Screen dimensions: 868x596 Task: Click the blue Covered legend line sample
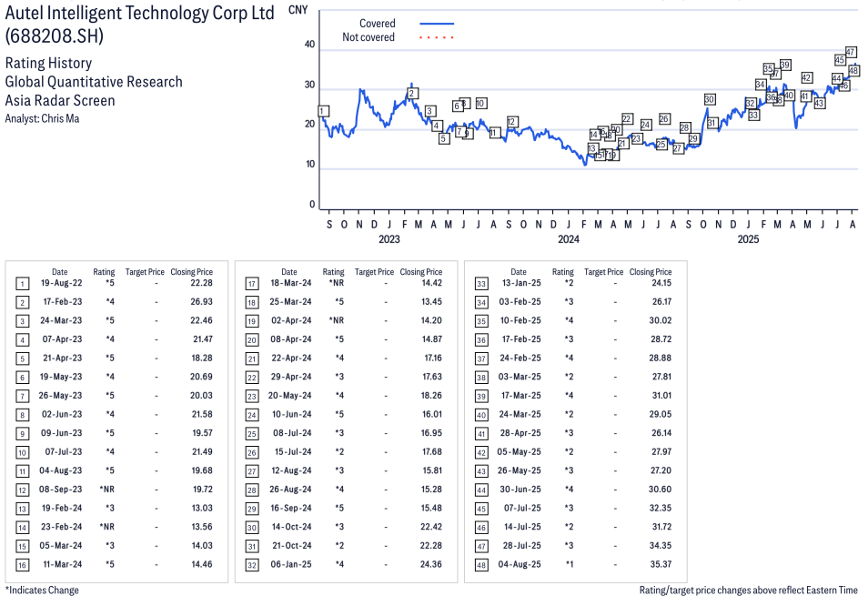coord(437,24)
